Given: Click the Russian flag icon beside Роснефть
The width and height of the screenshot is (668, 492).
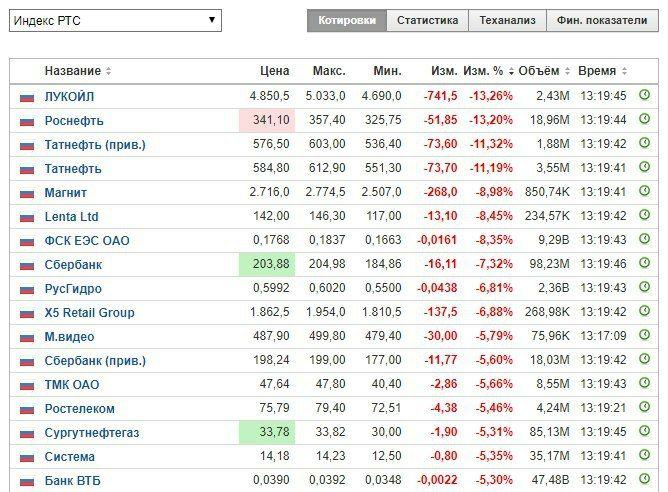Looking at the screenshot, I should [27, 122].
